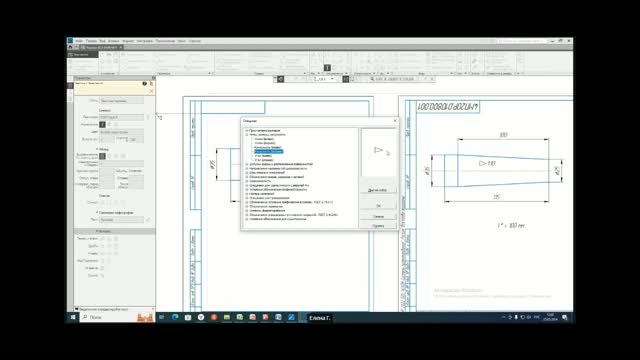The width and height of the screenshot is (640, 360).
Task: Click the taskbar search box Поиск
Action: tap(117, 317)
